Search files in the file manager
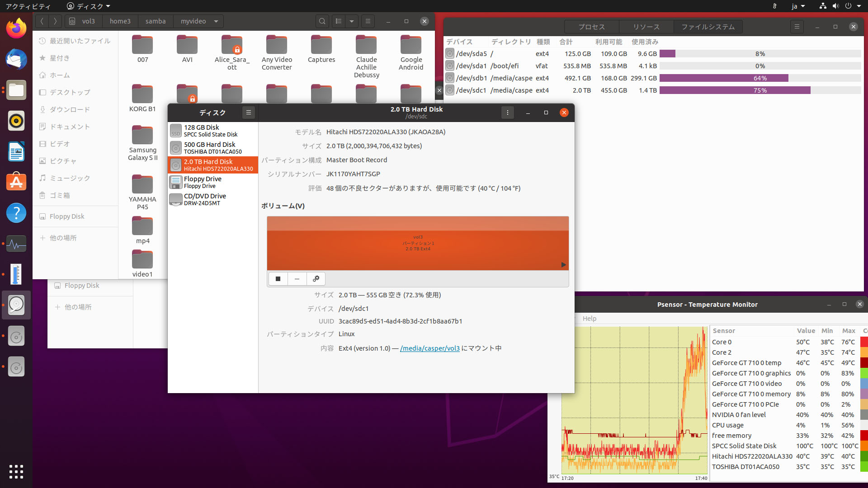The height and width of the screenshot is (488, 868). pyautogui.click(x=322, y=21)
